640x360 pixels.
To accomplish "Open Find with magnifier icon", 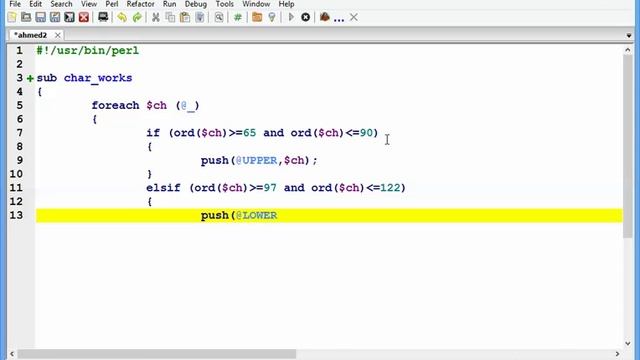I will click(x=219, y=17).
